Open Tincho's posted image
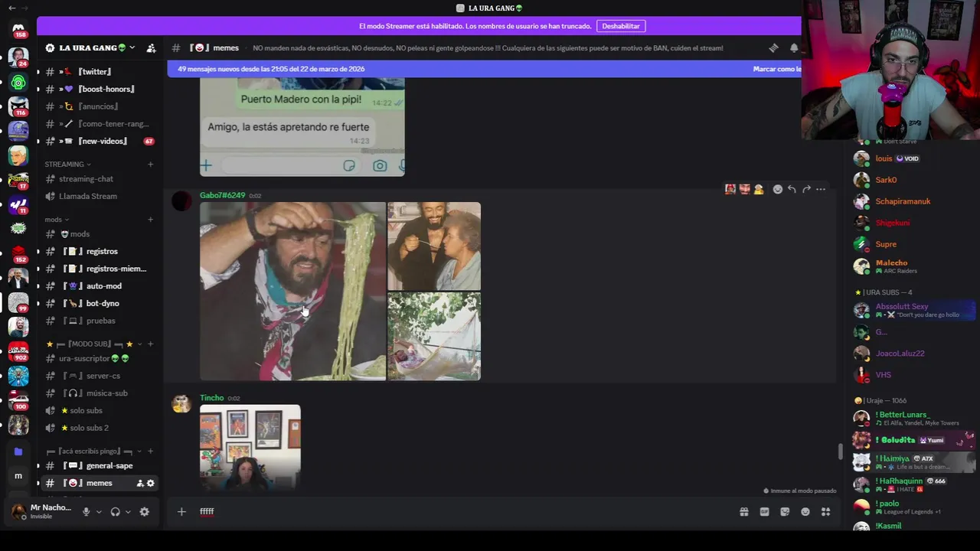The image size is (980, 551). click(250, 448)
